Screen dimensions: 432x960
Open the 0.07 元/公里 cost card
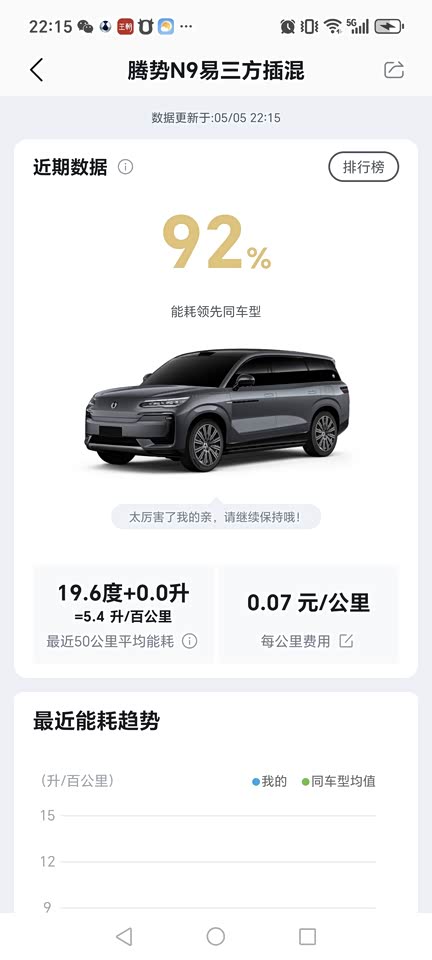pyautogui.click(x=308, y=615)
